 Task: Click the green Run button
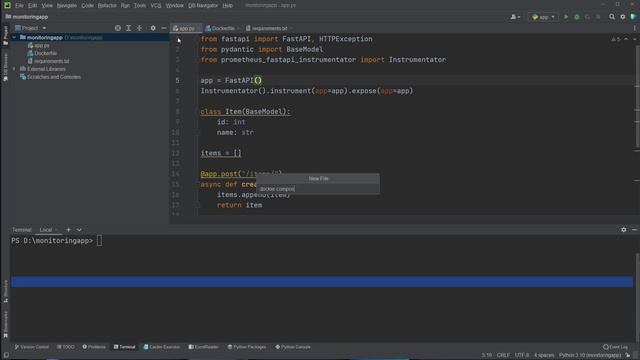pos(566,17)
